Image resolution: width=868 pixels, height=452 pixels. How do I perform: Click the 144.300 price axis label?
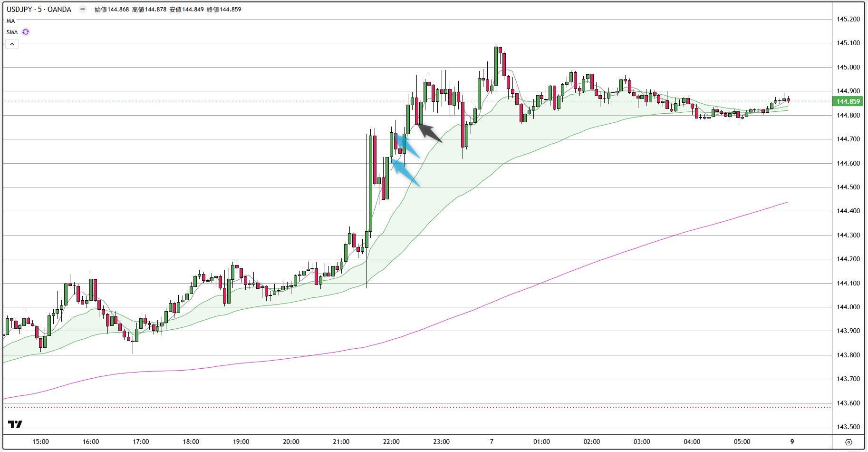(x=848, y=235)
